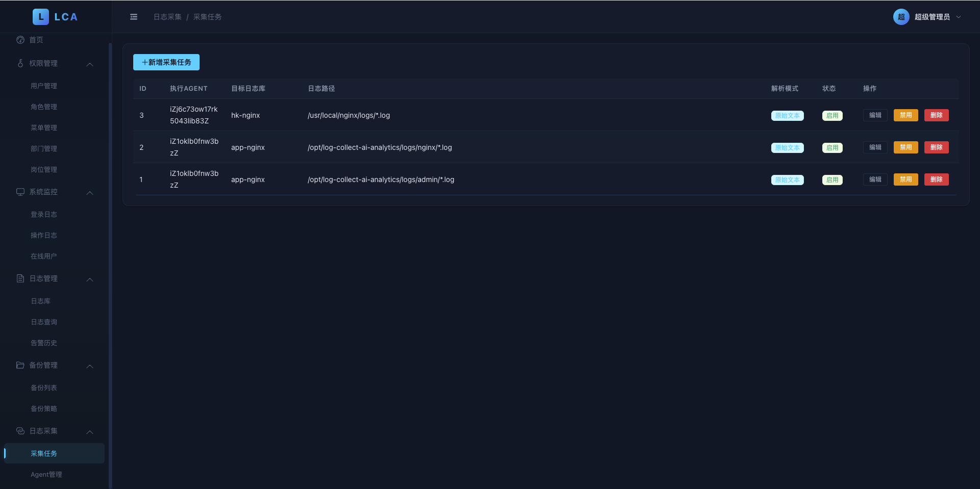Click 日志路径 column header

pos(322,89)
